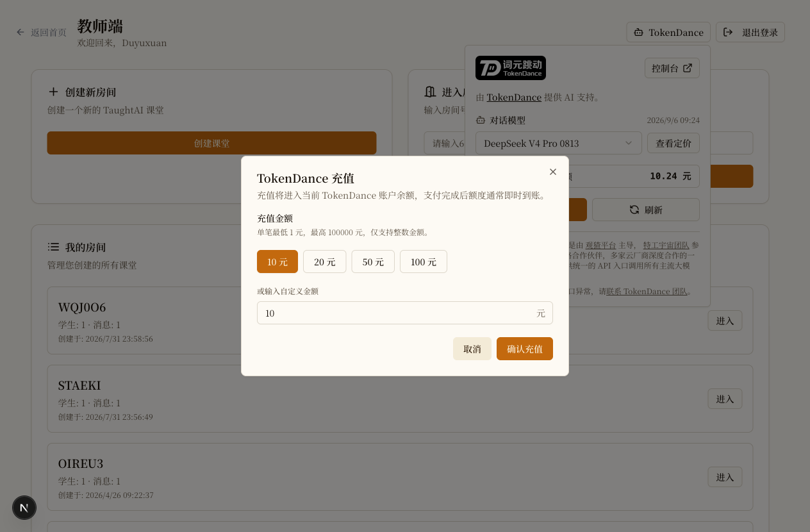Click the custom amount input field
The image size is (810, 532).
[405, 313]
